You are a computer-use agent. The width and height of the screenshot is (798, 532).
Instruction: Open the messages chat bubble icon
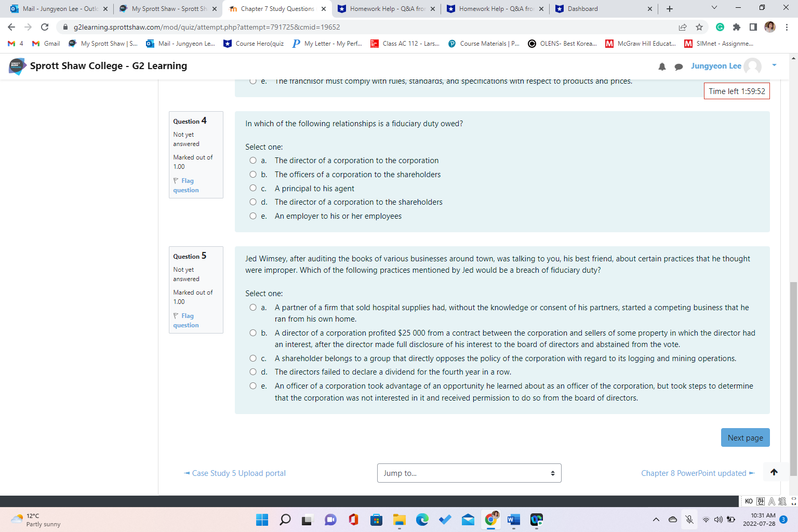pos(679,66)
